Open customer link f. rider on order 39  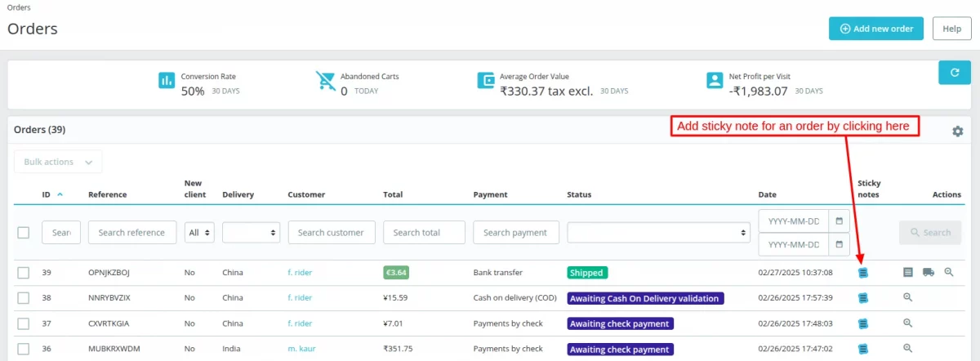point(300,273)
